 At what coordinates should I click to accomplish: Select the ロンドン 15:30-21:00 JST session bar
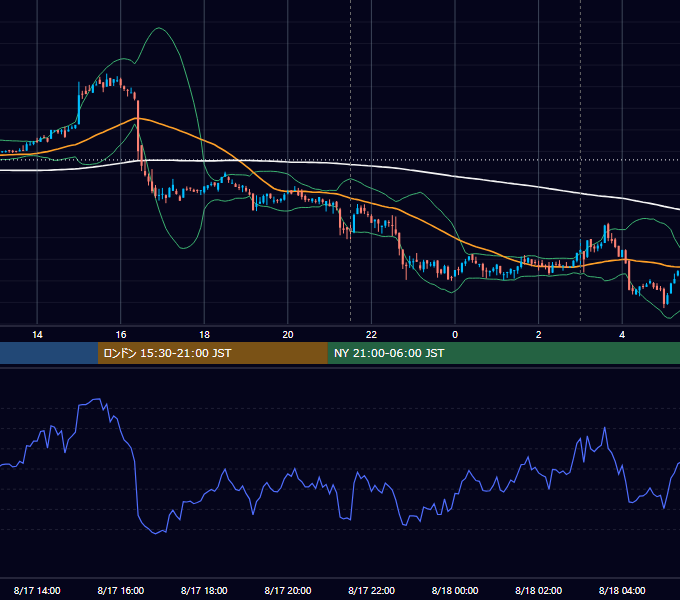[212, 353]
